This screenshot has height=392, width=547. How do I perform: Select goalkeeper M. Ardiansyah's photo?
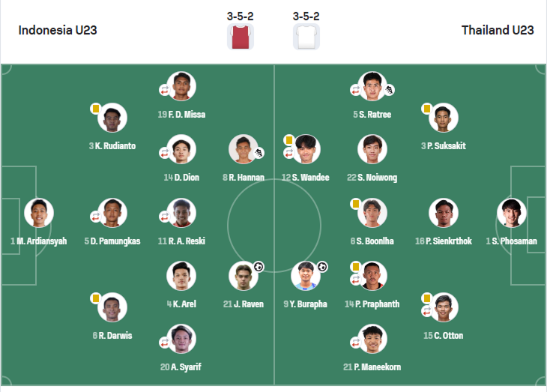(x=39, y=213)
